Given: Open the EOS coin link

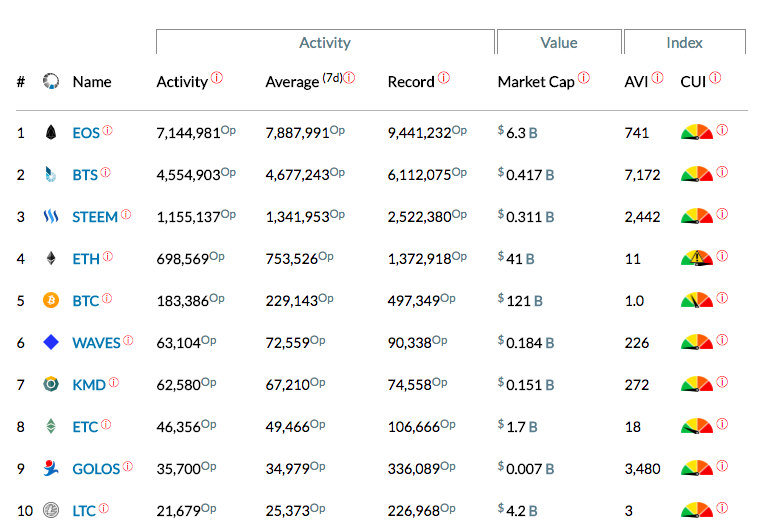Looking at the screenshot, I should [x=86, y=133].
